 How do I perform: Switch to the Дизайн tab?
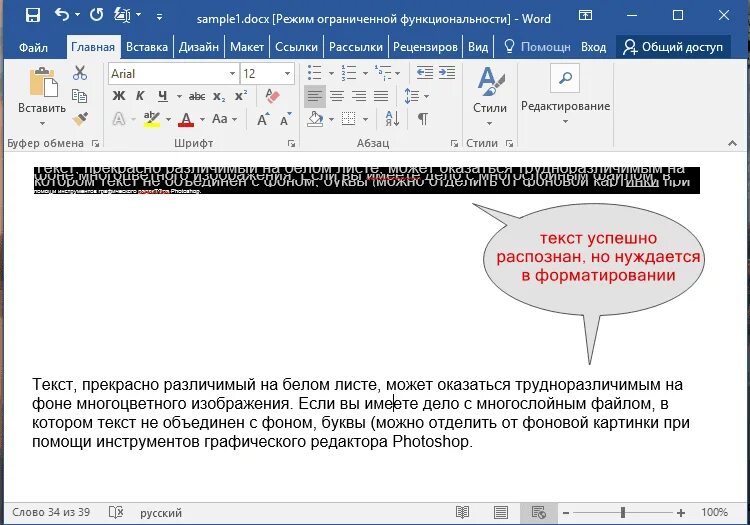pyautogui.click(x=199, y=47)
